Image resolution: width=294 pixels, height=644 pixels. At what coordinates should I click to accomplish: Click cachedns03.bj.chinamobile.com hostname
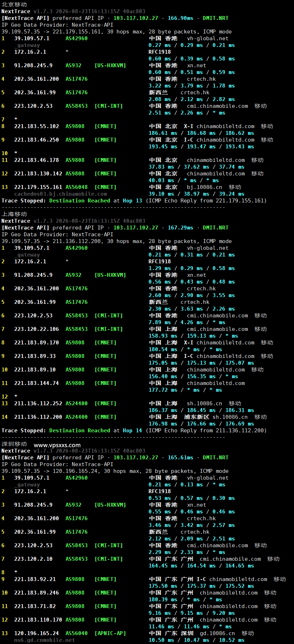tap(60, 194)
